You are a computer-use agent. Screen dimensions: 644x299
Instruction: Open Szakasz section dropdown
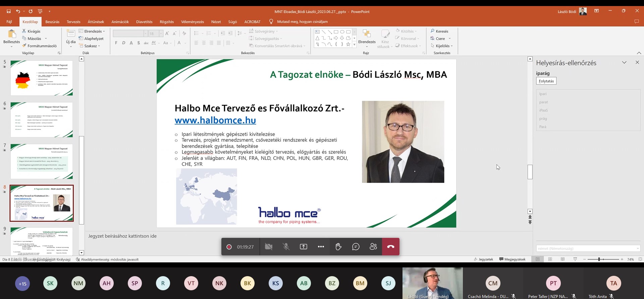point(90,46)
